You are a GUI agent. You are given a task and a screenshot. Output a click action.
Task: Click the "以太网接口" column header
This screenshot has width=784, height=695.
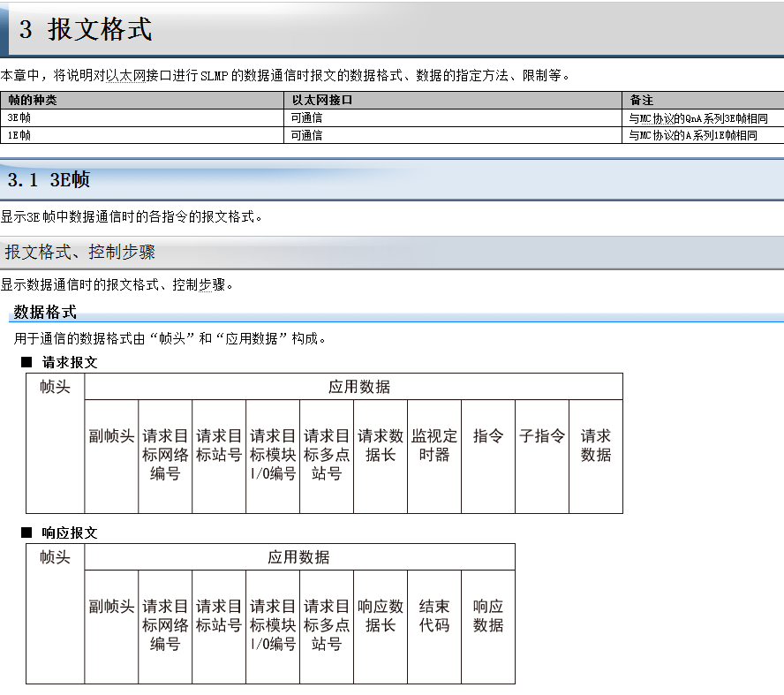click(322, 101)
